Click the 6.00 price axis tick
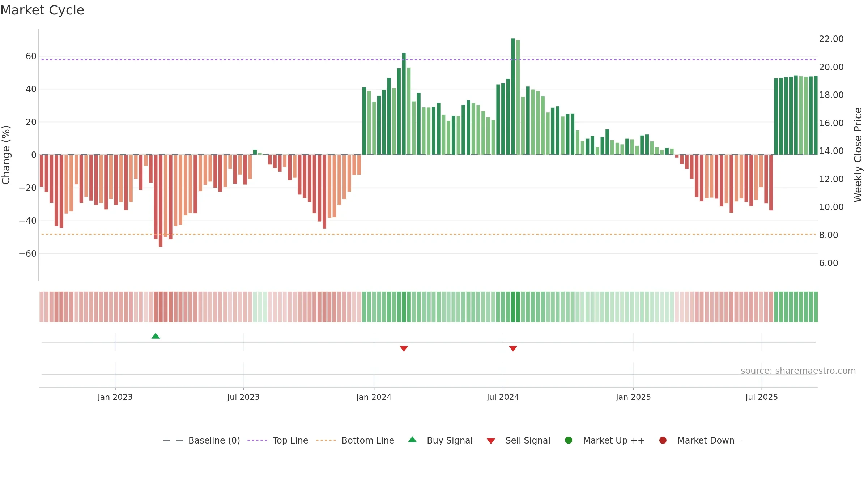868x488 pixels. click(x=829, y=263)
